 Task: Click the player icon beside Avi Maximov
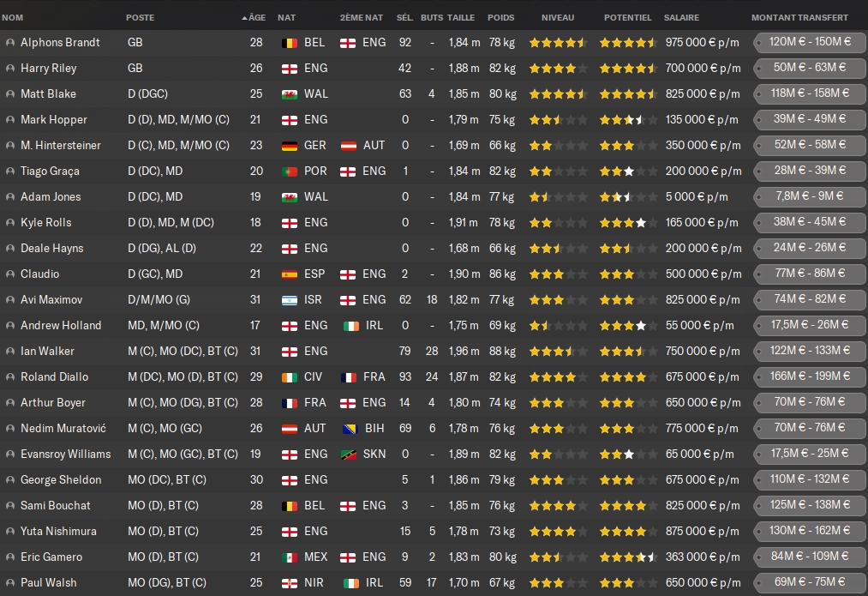click(x=10, y=299)
